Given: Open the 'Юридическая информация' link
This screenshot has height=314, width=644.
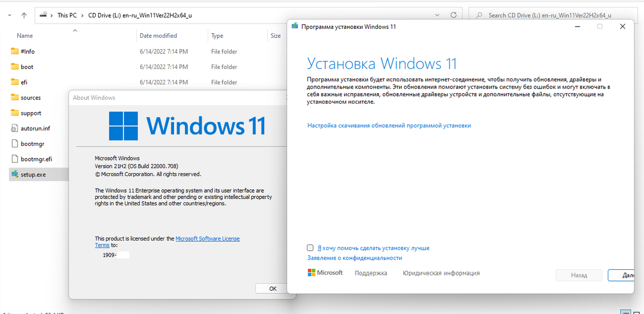Looking at the screenshot, I should click(441, 273).
